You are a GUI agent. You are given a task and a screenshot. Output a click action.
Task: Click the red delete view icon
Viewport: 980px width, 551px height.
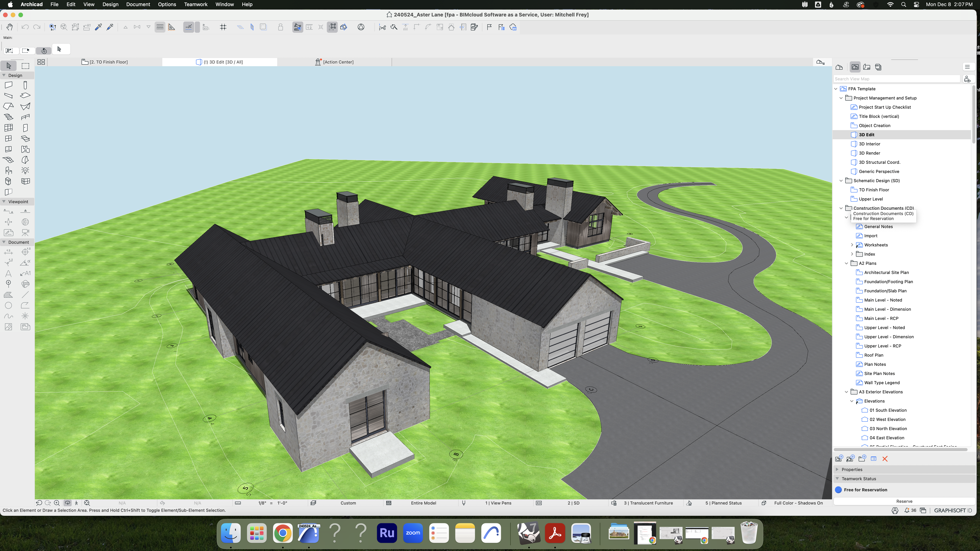[x=885, y=459]
